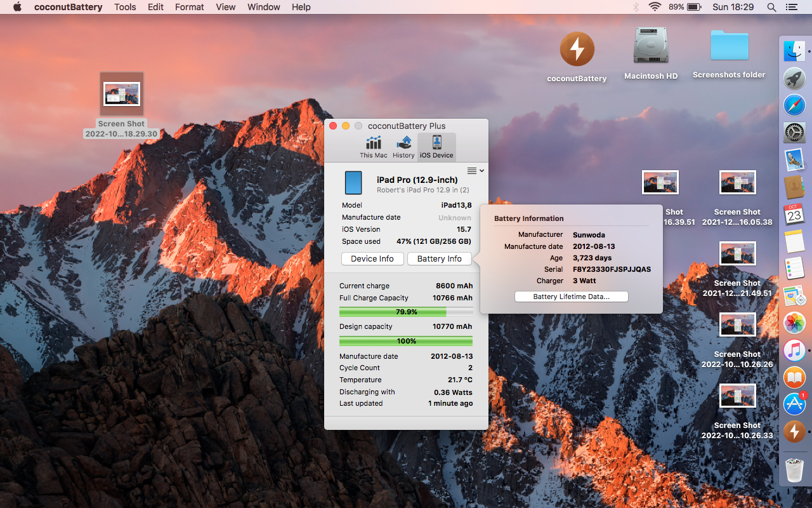Click the iOS version value 15.7
Image resolution: width=812 pixels, height=508 pixels.
pyautogui.click(x=464, y=229)
